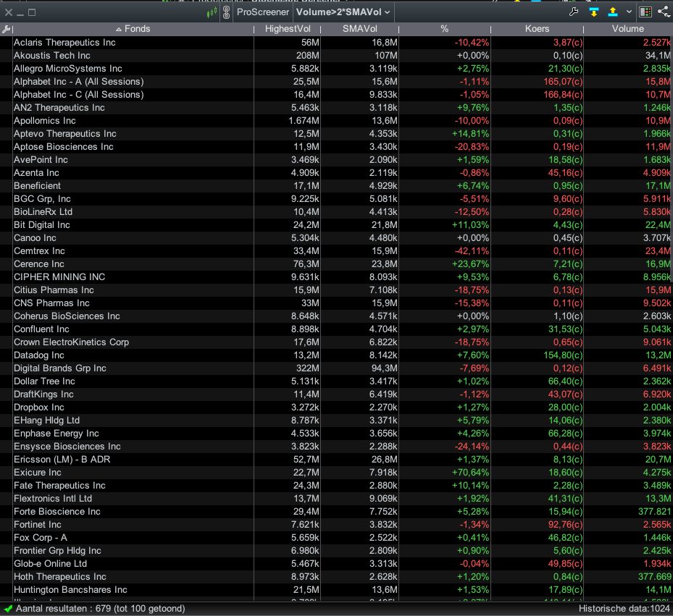Image resolution: width=673 pixels, height=616 pixels.
Task: Select the Digital Brands Grp Inc row
Action: click(x=336, y=368)
